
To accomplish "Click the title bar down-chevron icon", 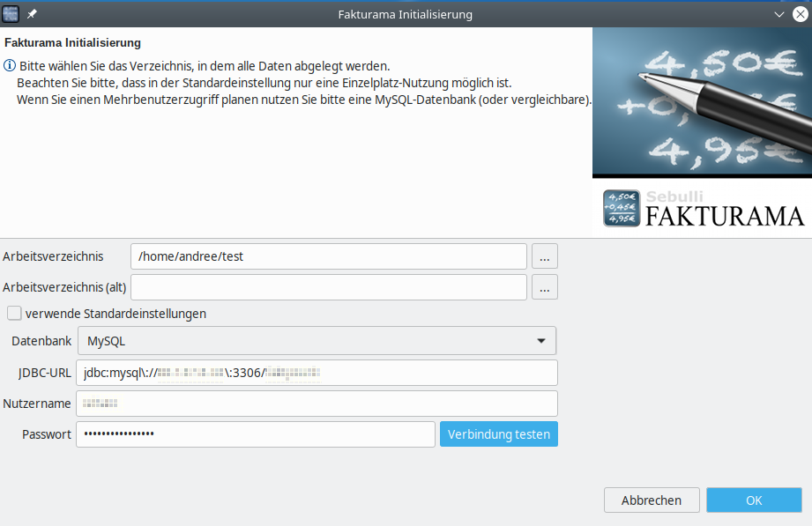I will (x=778, y=14).
